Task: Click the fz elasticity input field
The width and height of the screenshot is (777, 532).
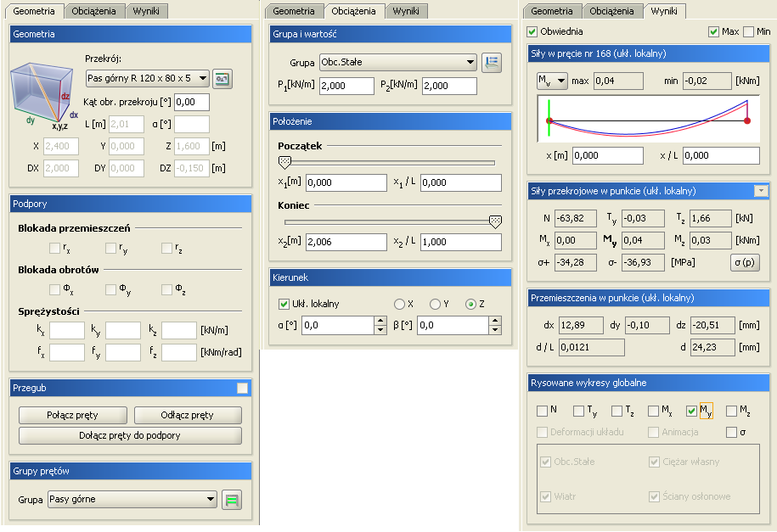Action: coord(179,353)
